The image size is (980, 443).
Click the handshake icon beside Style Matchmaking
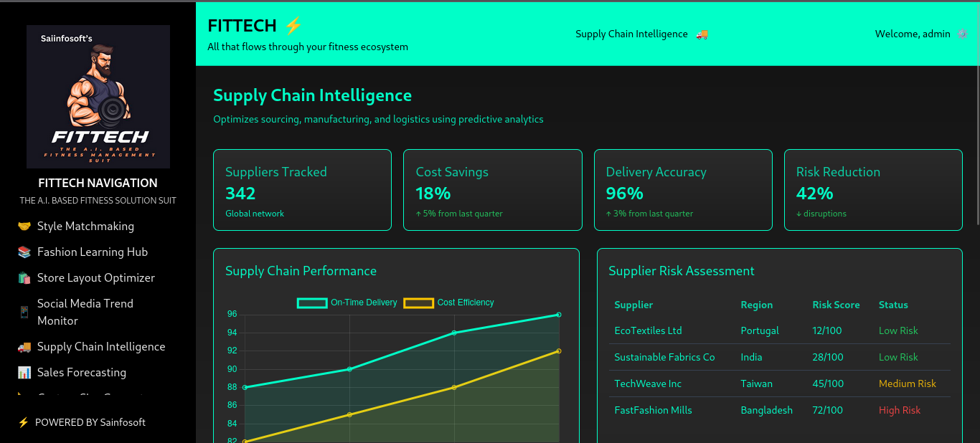click(x=24, y=227)
